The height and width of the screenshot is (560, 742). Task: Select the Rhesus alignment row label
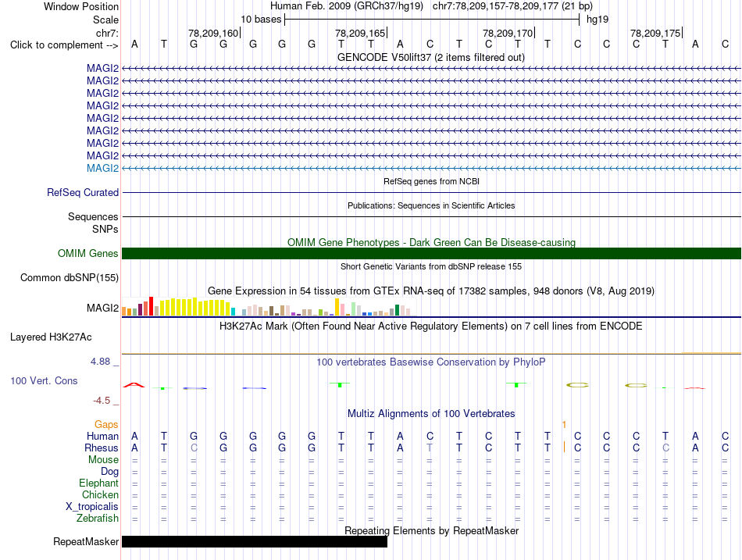[x=102, y=448]
